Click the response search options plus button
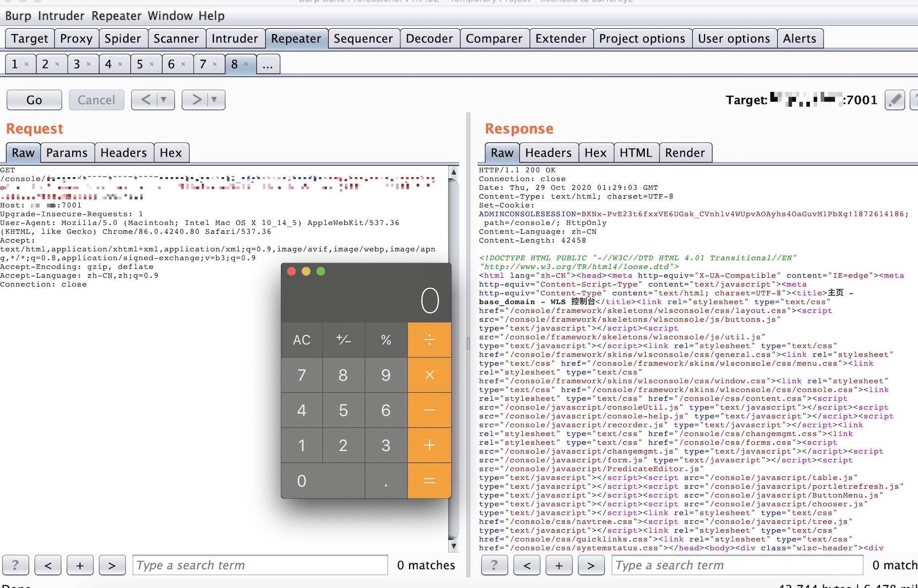The height and width of the screenshot is (588, 918). pos(559,565)
